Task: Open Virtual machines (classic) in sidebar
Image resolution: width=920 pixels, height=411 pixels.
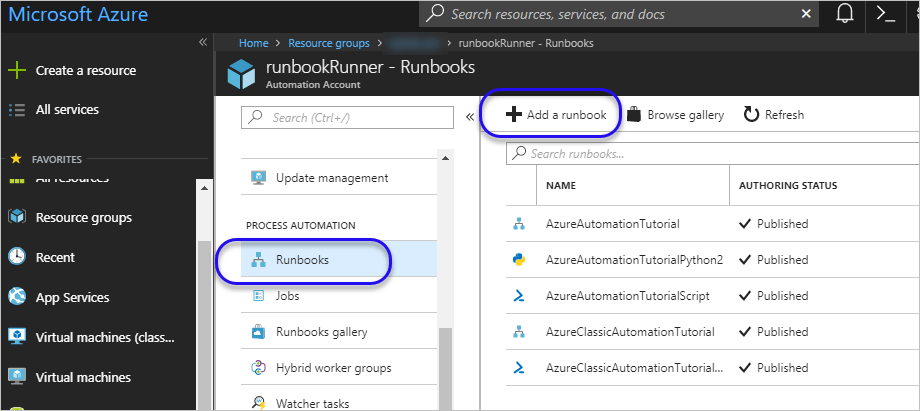Action: pyautogui.click(x=105, y=338)
